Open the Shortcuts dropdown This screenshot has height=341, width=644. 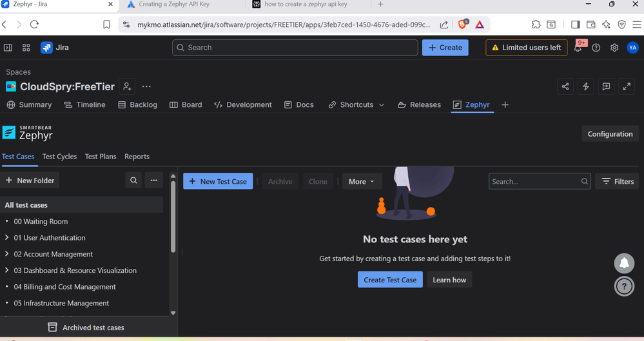pos(356,105)
